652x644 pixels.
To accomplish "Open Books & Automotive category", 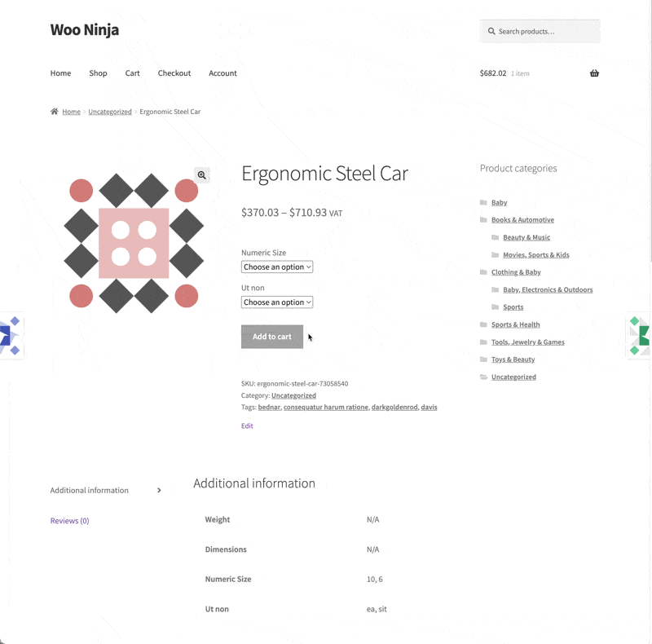I will click(522, 220).
